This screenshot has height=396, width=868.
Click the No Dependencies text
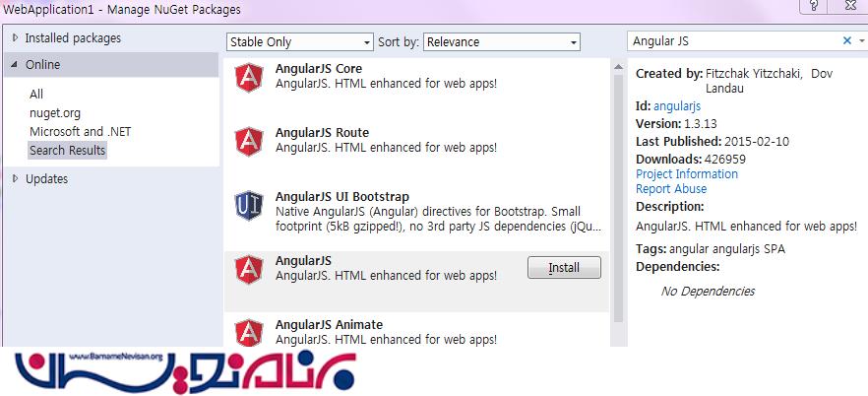(708, 291)
